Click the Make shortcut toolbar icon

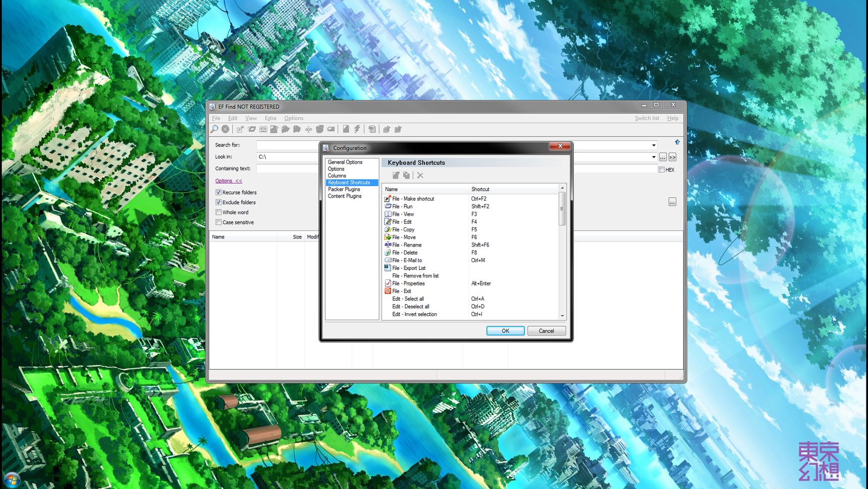240,129
